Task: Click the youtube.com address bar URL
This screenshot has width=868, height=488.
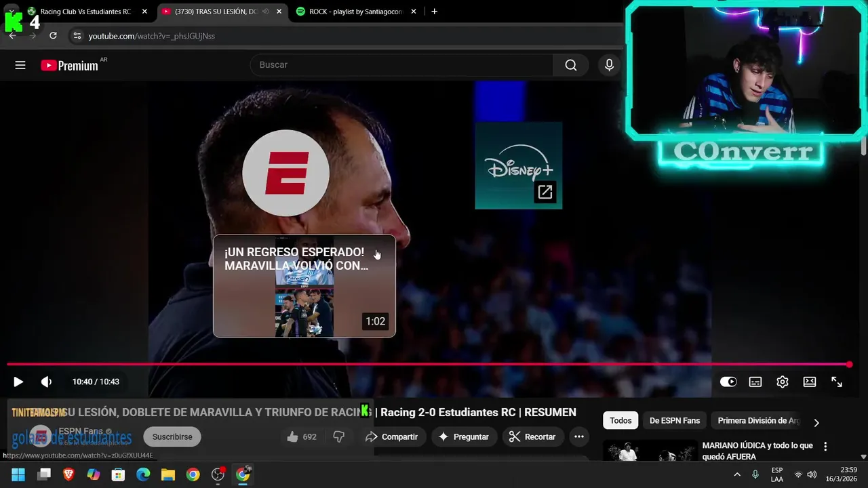Action: 152,36
